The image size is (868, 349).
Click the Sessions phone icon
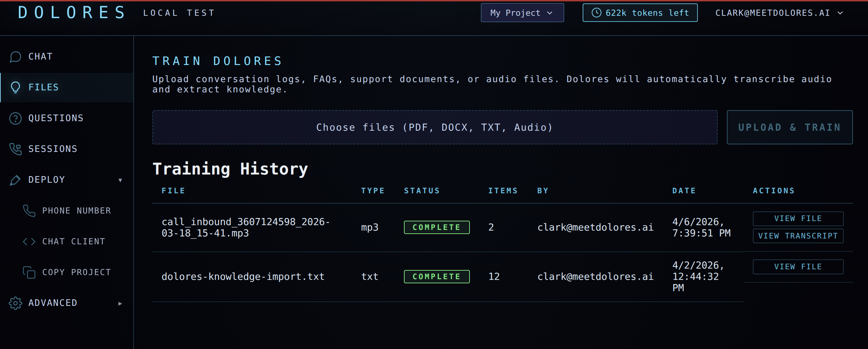[15, 149]
